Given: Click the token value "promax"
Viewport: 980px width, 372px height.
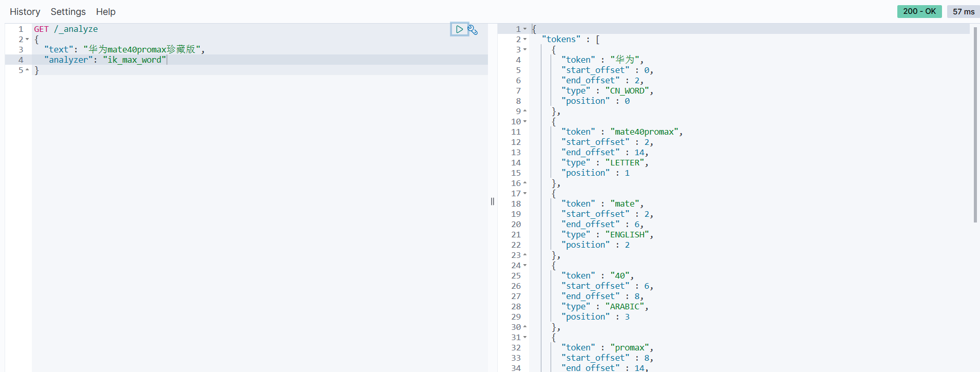Looking at the screenshot, I should click(630, 348).
